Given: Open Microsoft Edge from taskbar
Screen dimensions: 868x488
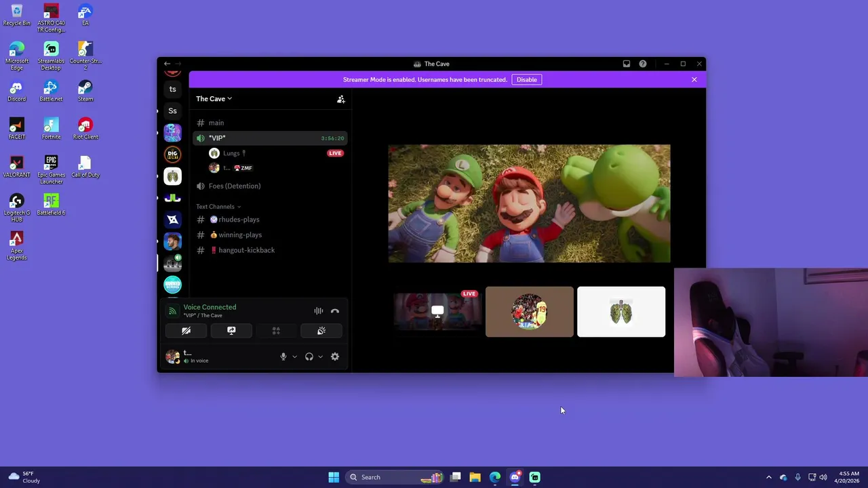Looking at the screenshot, I should [495, 477].
